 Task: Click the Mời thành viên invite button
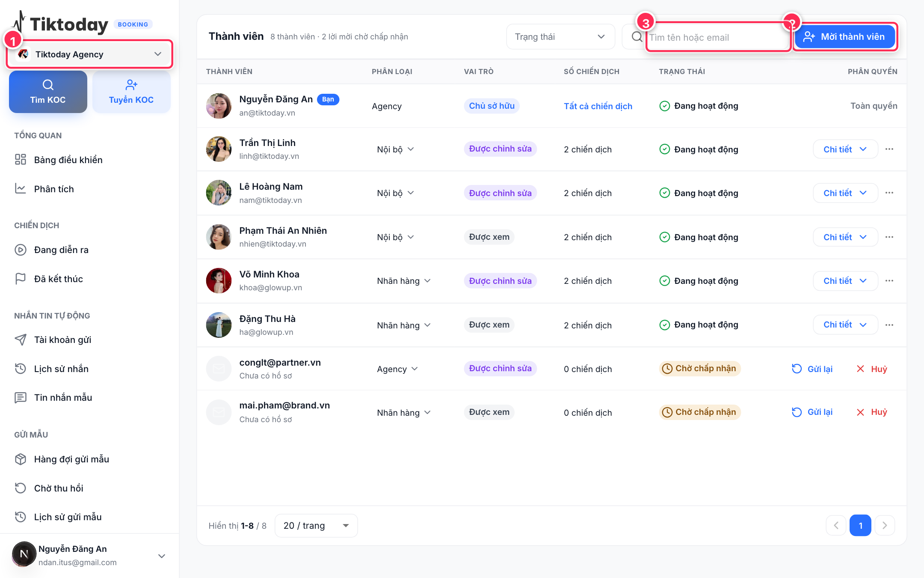(x=845, y=37)
